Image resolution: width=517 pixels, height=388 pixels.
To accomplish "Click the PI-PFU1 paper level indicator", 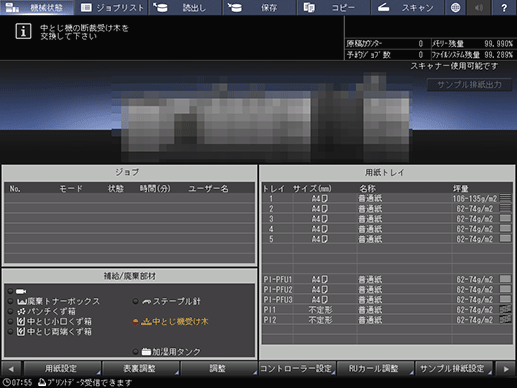I will (505, 279).
